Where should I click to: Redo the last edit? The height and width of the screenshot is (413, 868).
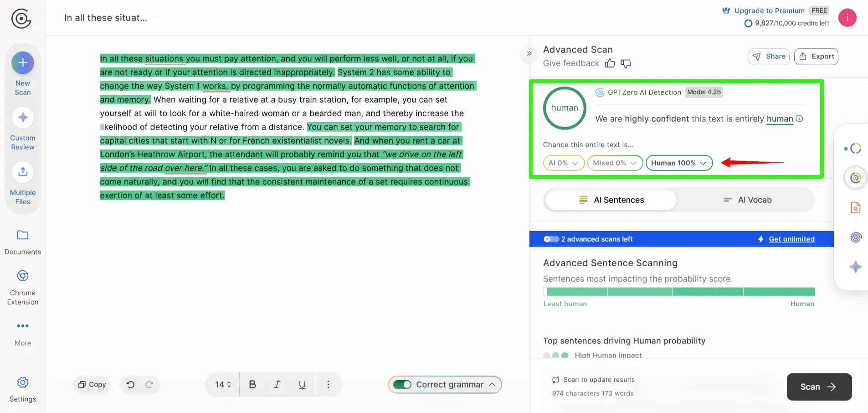click(x=149, y=385)
